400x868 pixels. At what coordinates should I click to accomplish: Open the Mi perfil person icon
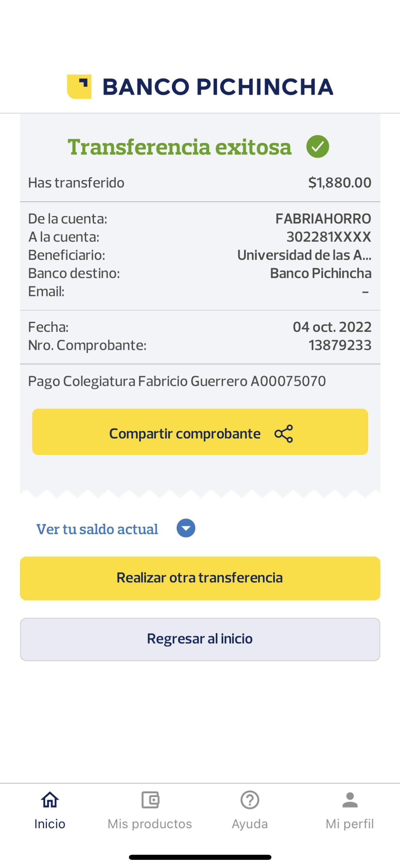tap(350, 800)
